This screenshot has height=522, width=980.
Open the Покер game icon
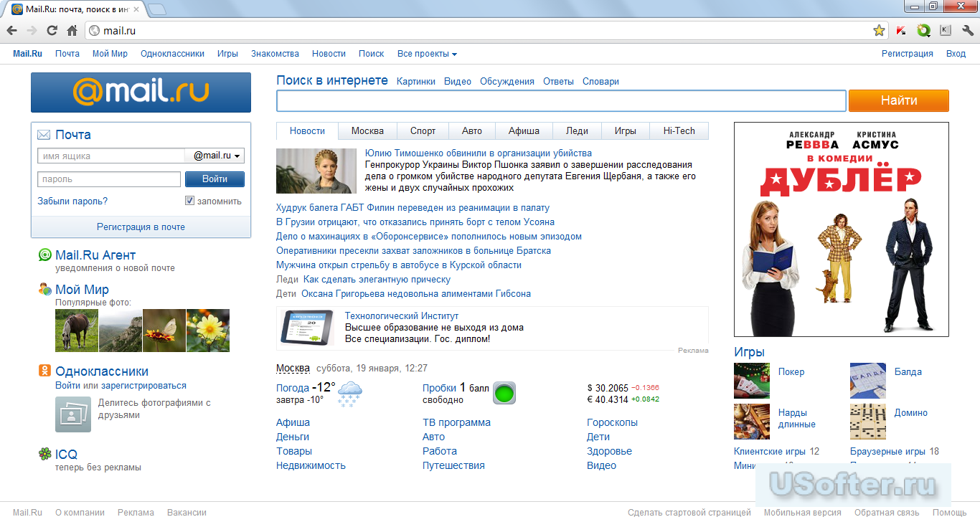[752, 381]
